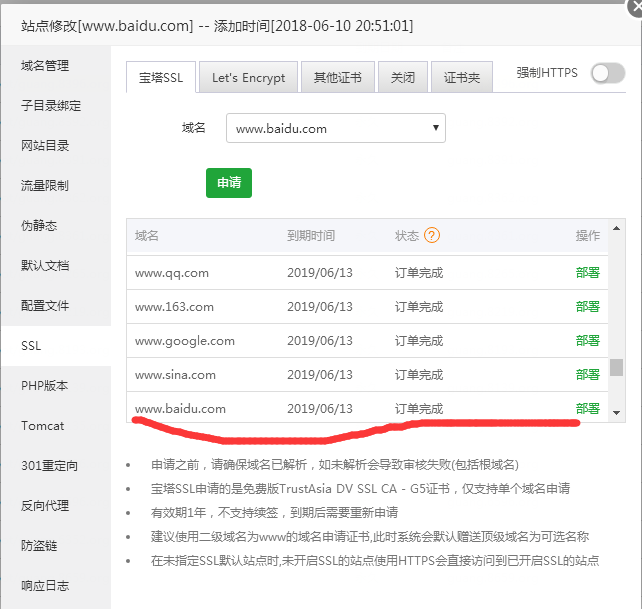Select the 关闭 tab

(403, 77)
